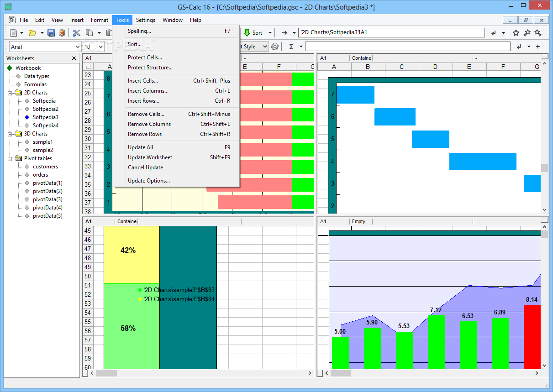Click the enter arrow beside the address box
The image size is (553, 392).
(494, 33)
